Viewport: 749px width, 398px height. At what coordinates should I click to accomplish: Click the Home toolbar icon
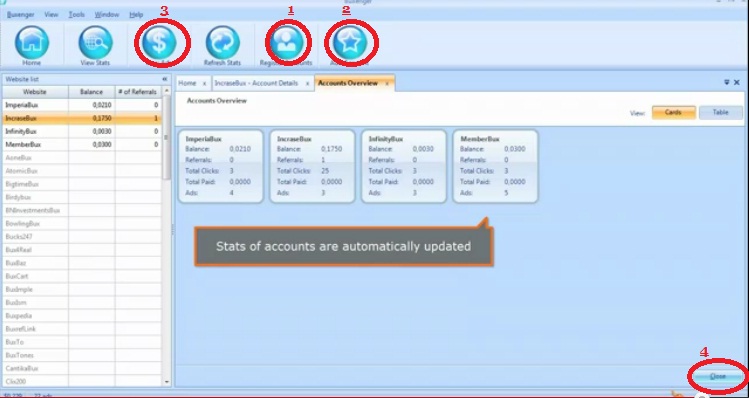tap(32, 43)
